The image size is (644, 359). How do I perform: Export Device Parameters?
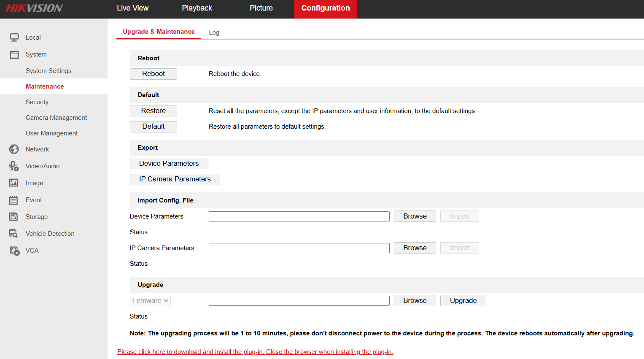click(x=169, y=164)
